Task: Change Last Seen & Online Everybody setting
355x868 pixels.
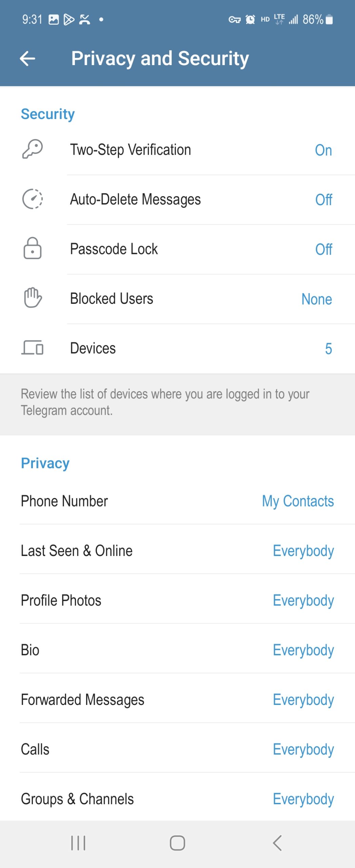Action: point(177,551)
